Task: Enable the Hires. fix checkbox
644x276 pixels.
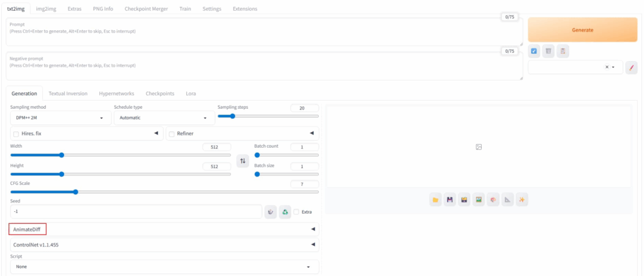Action: click(16, 134)
